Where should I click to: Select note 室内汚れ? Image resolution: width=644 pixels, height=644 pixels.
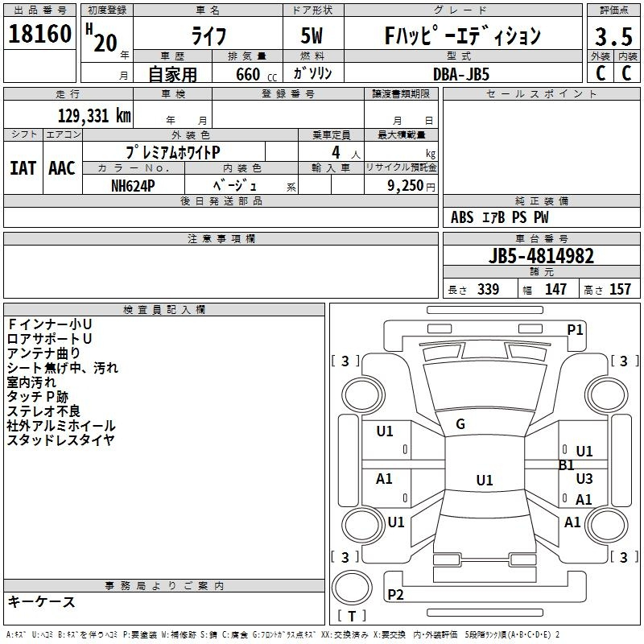(x=31, y=382)
